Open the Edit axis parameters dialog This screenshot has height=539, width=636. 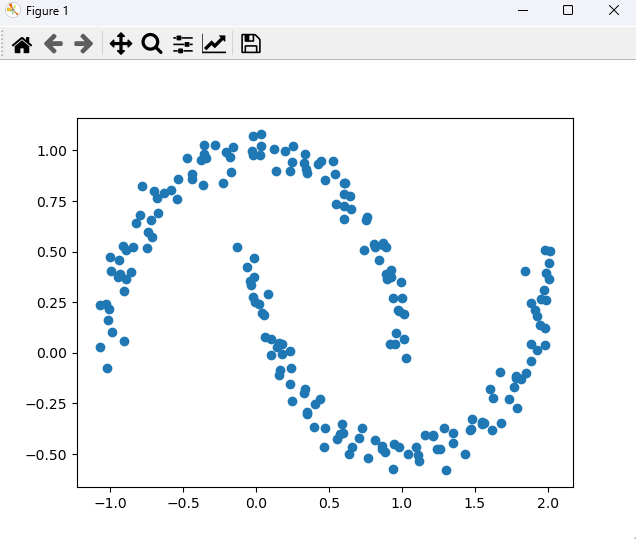214,44
